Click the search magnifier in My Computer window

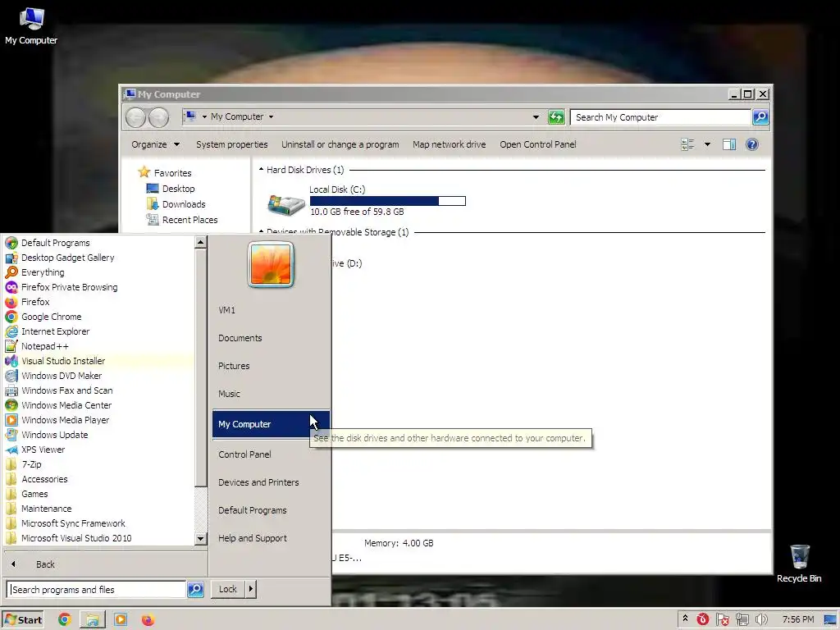(760, 116)
